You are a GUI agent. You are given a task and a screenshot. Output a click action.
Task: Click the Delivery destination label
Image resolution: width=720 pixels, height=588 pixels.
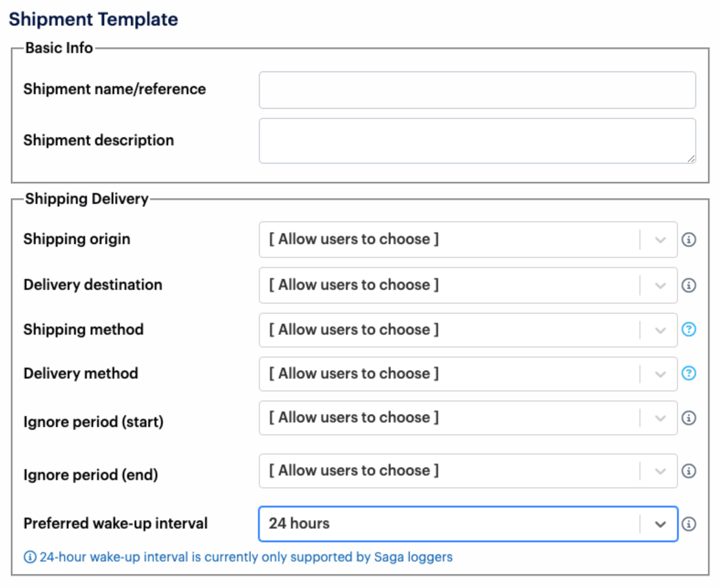pyautogui.click(x=93, y=285)
